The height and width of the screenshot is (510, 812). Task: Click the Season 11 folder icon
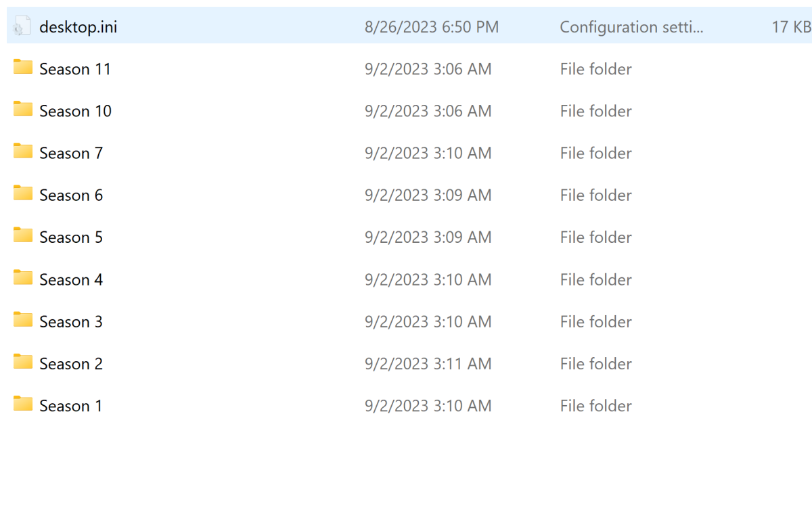coord(22,68)
